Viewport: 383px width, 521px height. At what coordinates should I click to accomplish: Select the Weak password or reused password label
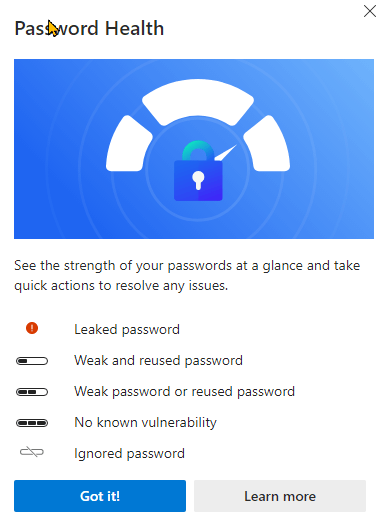[x=184, y=391]
